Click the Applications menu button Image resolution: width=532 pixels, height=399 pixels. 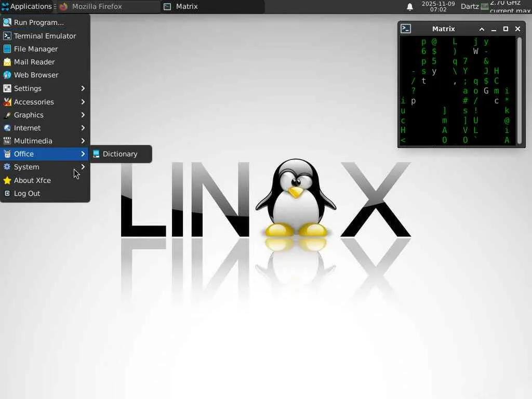click(27, 6)
